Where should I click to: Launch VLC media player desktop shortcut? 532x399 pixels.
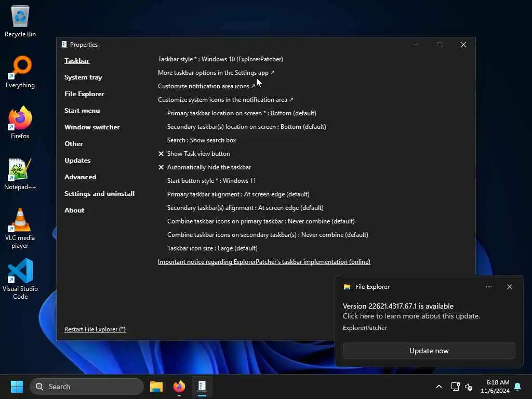(20, 229)
